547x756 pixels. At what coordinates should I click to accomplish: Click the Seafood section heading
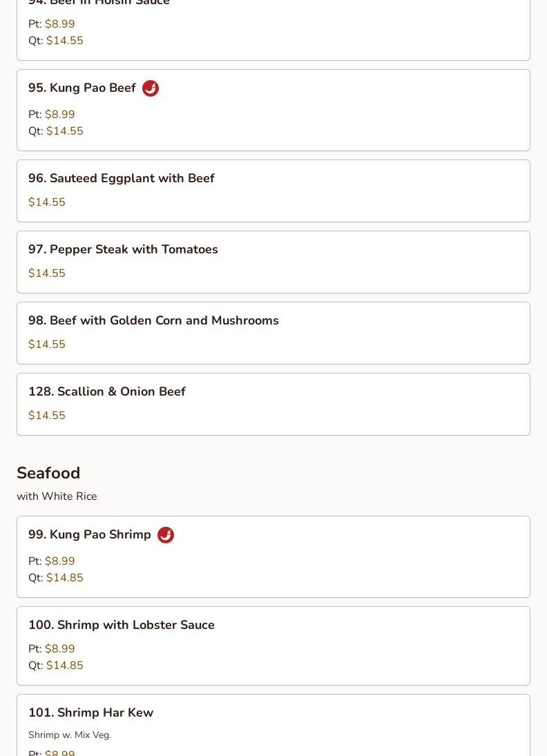coord(48,473)
